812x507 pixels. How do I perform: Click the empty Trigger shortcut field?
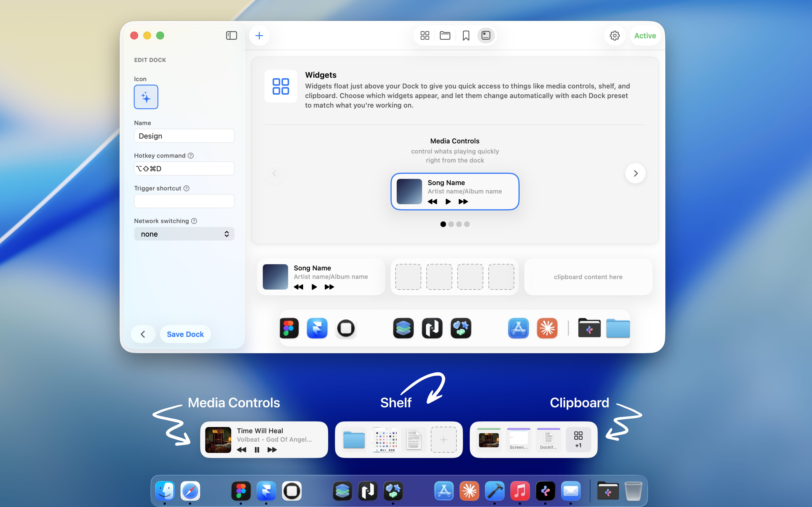coord(184,201)
